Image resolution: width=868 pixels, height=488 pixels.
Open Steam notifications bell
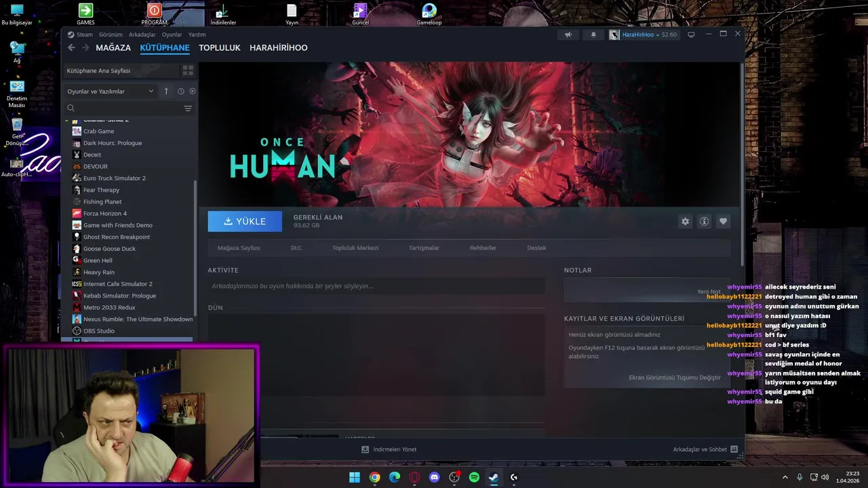(593, 35)
